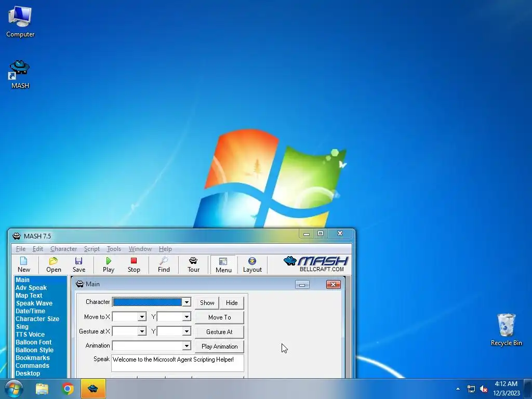This screenshot has width=532, height=399.
Task: Expand the Move to X dropdown
Action: (142, 317)
